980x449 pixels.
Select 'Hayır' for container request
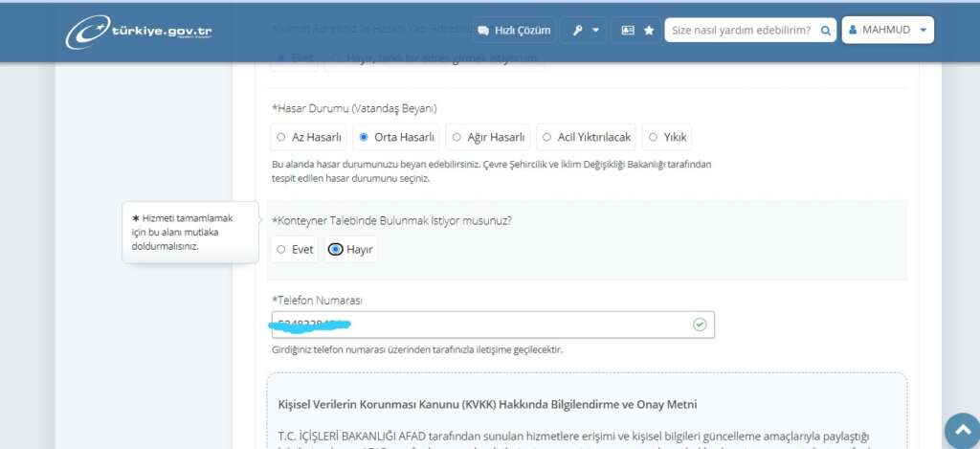[x=350, y=250]
